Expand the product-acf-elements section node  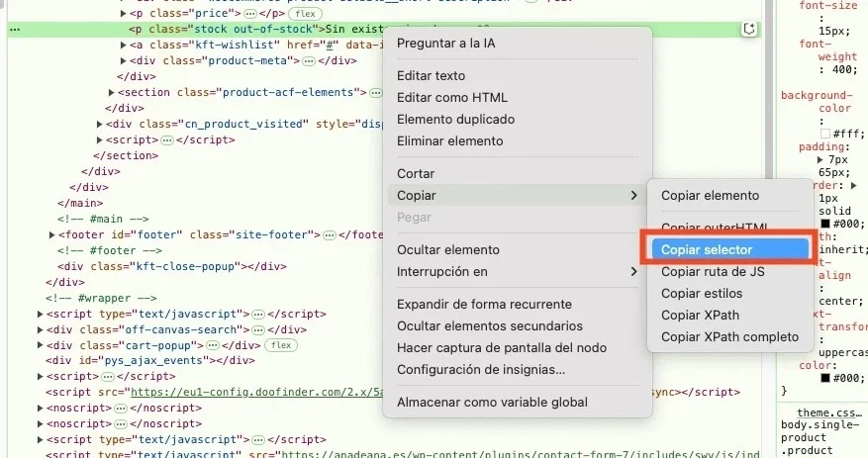point(111,92)
